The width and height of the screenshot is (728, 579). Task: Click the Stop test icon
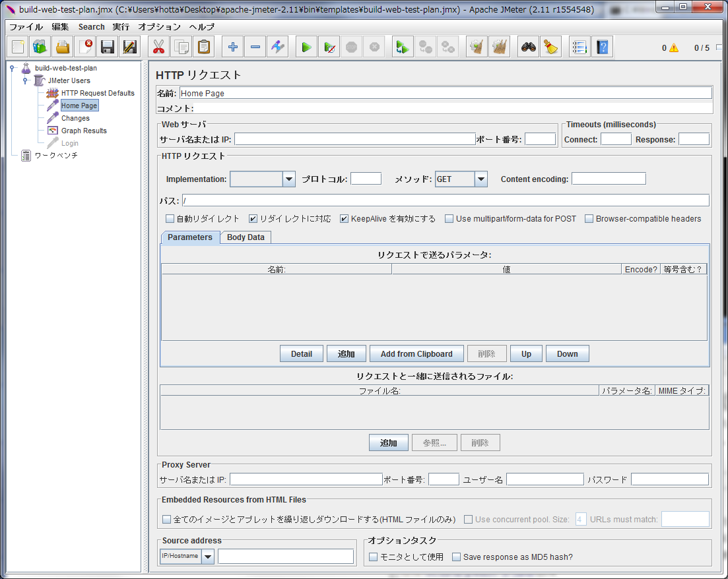[x=352, y=47]
